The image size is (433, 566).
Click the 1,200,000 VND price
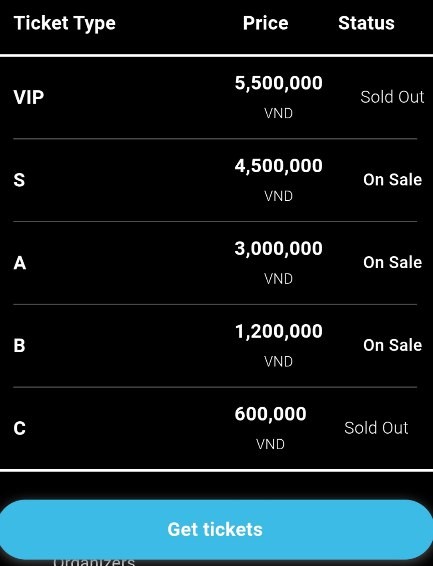click(279, 345)
